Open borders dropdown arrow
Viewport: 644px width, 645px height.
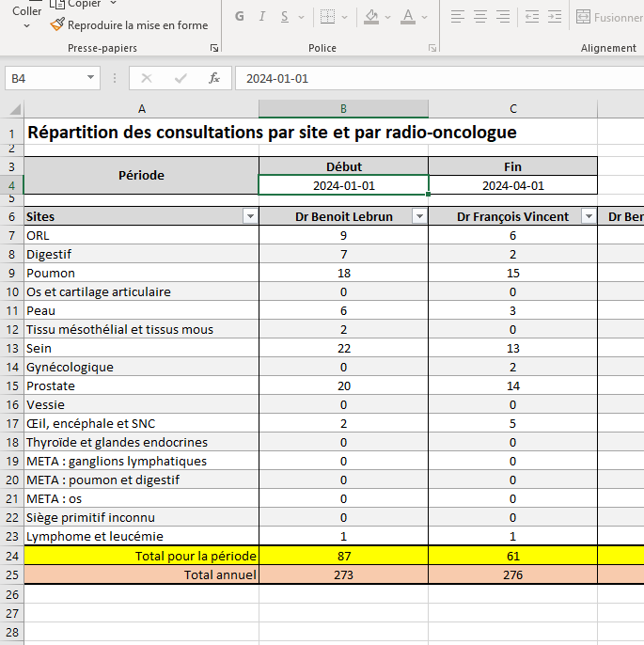[345, 17]
